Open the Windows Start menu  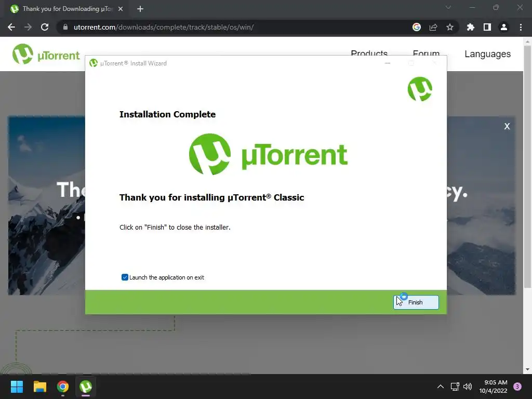pos(17,387)
